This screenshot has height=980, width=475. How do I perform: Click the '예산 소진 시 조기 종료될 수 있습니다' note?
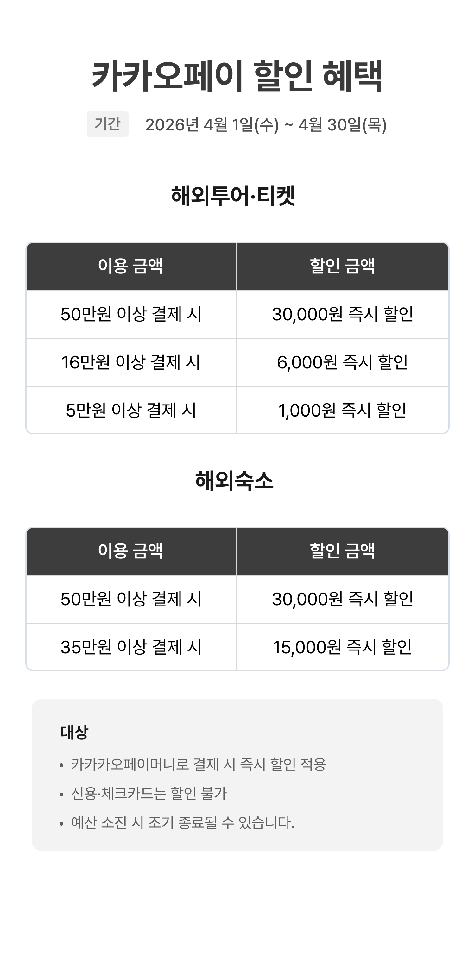[x=182, y=823]
